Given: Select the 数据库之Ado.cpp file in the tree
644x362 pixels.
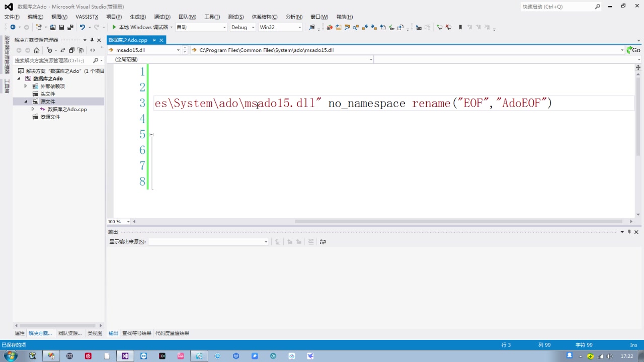Looking at the screenshot, I should [67, 109].
